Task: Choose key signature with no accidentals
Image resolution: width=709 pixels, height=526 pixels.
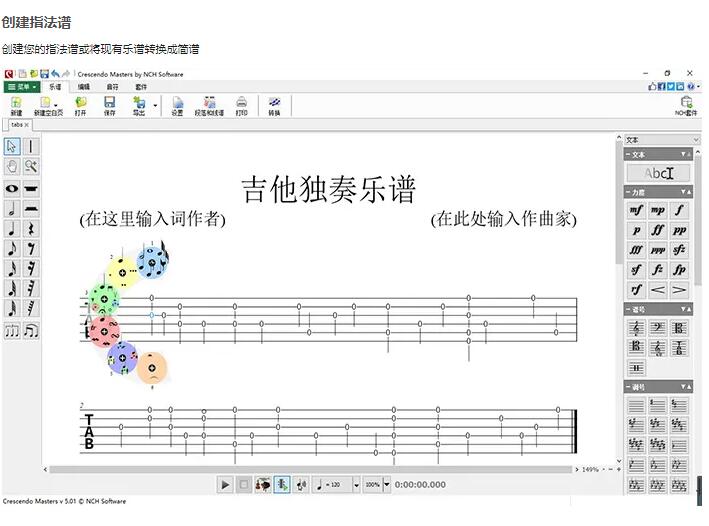Action: (x=636, y=405)
